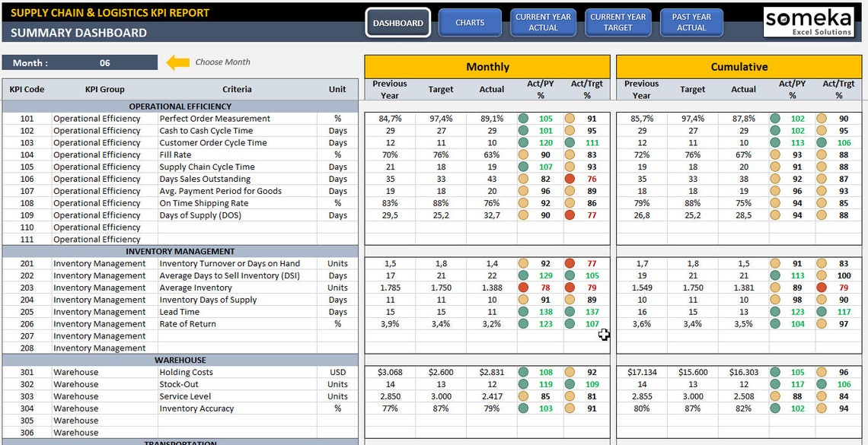Click green monthly Act/PY circle for Cash to Cash Cycle Time

[523, 131]
